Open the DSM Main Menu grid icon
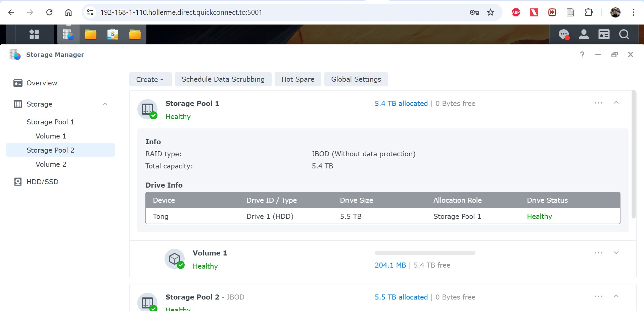 coord(34,34)
